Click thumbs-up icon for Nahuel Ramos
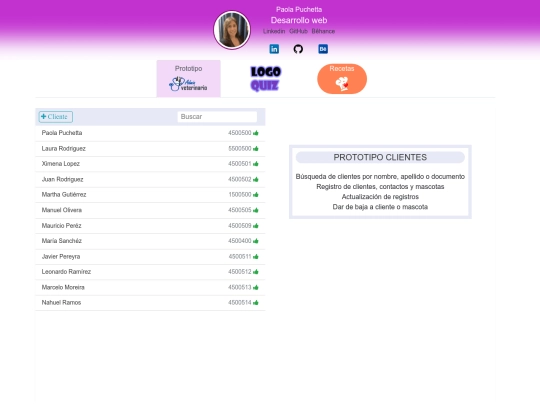Viewport: 540px width, 405px height. [x=256, y=302]
